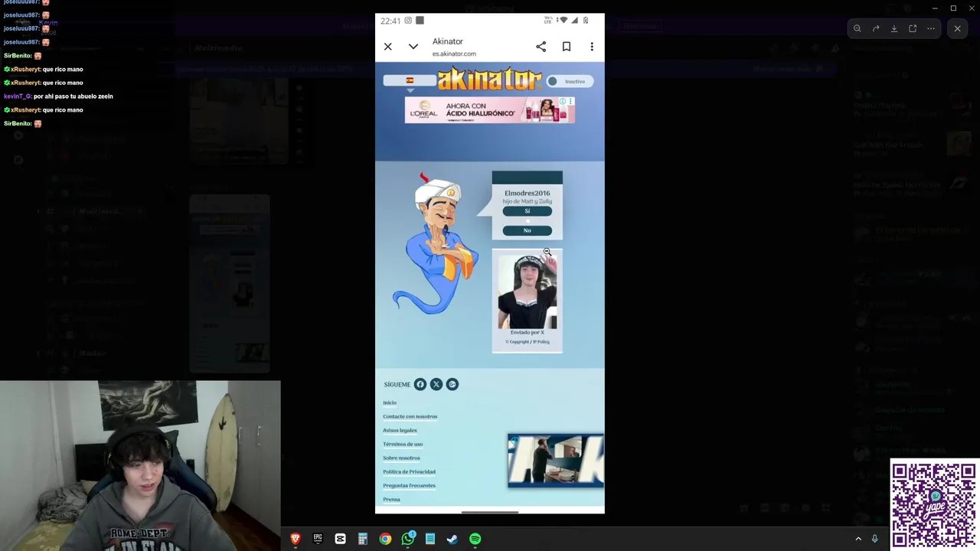980x551 pixels.
Task: Open Calculator from the taskbar
Action: [363, 539]
